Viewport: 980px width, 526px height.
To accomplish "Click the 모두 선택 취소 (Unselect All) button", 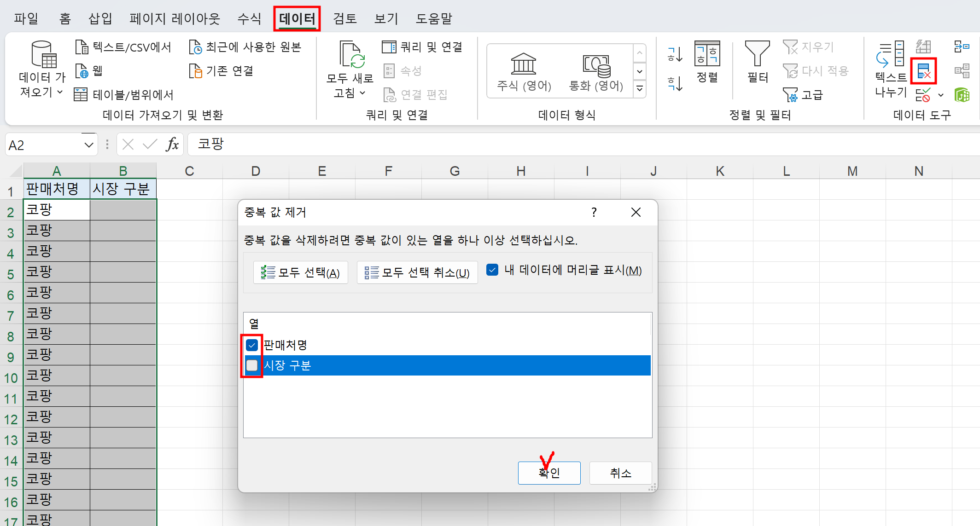I will point(417,272).
